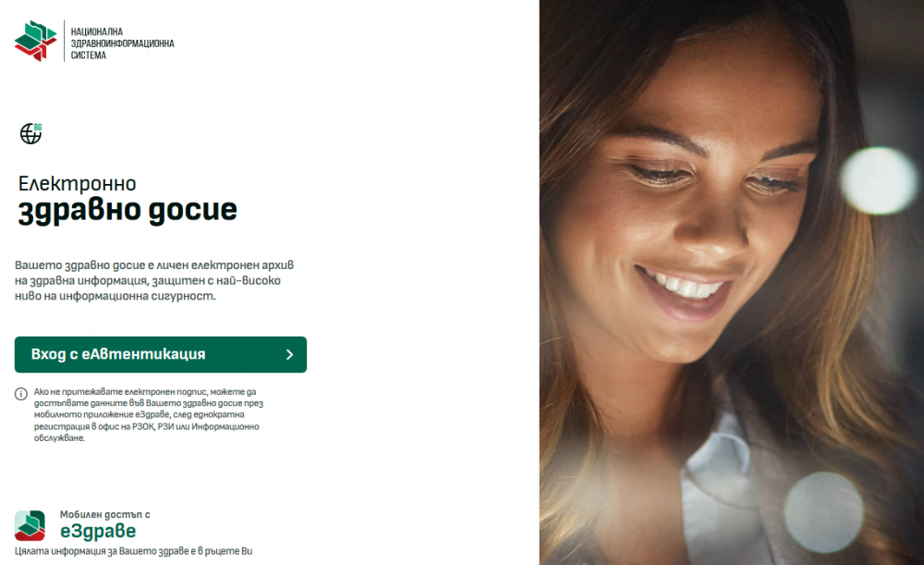Viewport: 924px width, 565px height.
Task: Click the Електронно heading text
Action: pos(78,183)
